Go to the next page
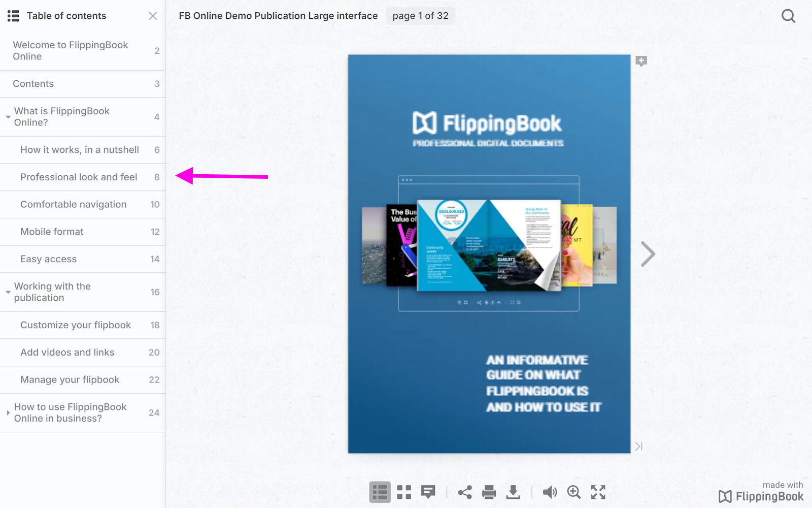 pyautogui.click(x=648, y=254)
